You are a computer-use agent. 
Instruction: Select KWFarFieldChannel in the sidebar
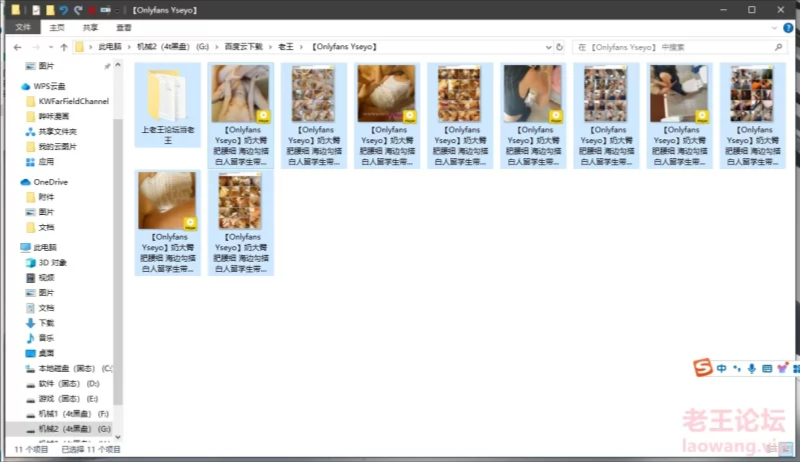point(73,101)
